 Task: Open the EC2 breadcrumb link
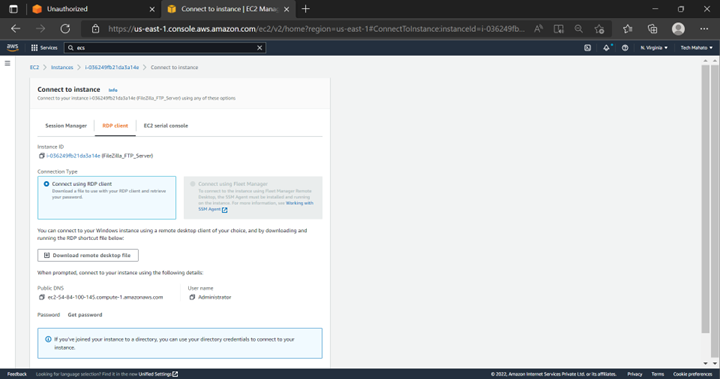point(34,68)
